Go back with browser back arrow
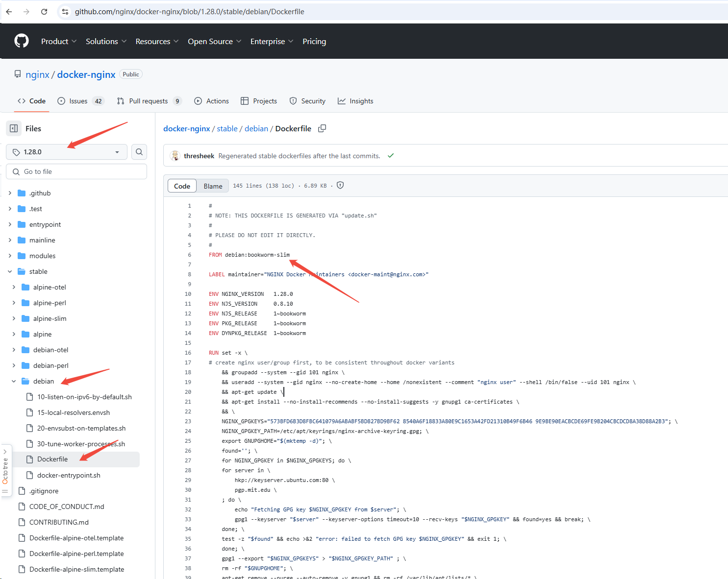Image resolution: width=728 pixels, height=579 pixels. tap(9, 12)
